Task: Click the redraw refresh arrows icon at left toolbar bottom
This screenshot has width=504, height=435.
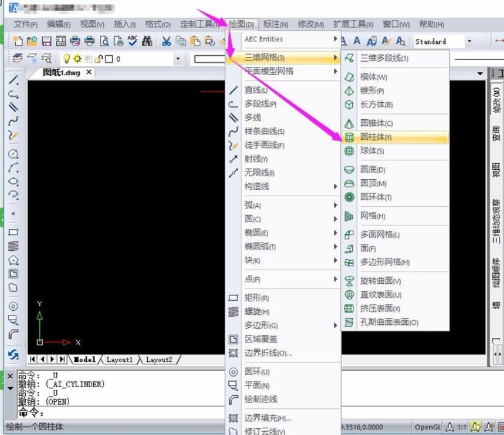Action: coord(13,355)
